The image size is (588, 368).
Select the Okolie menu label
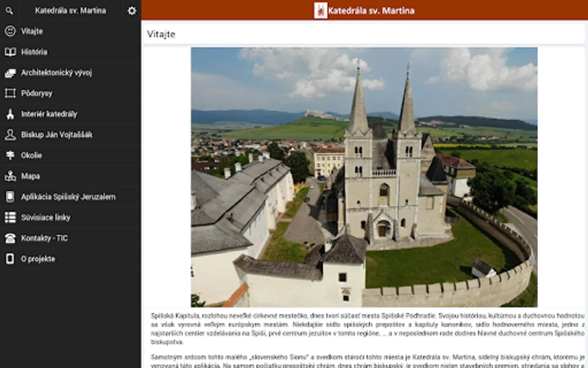click(31, 155)
